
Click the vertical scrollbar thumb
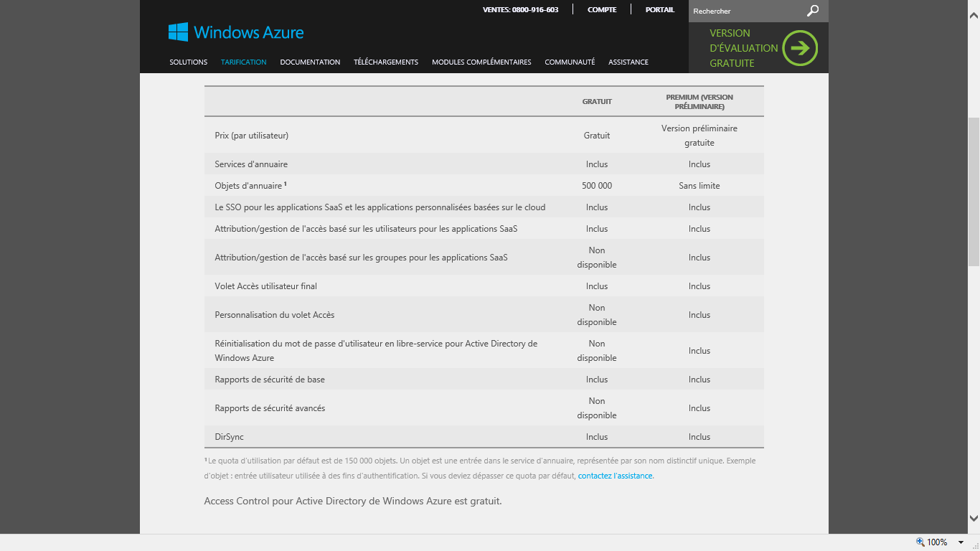[974, 192]
